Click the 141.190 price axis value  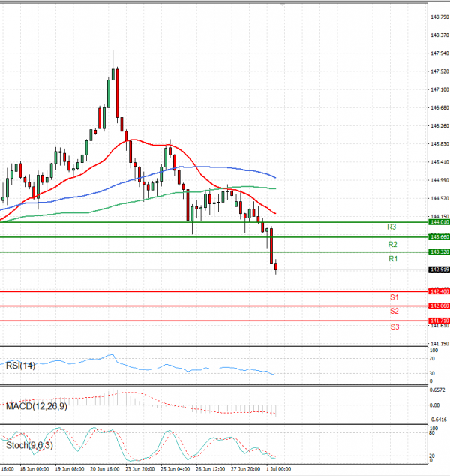click(x=439, y=344)
